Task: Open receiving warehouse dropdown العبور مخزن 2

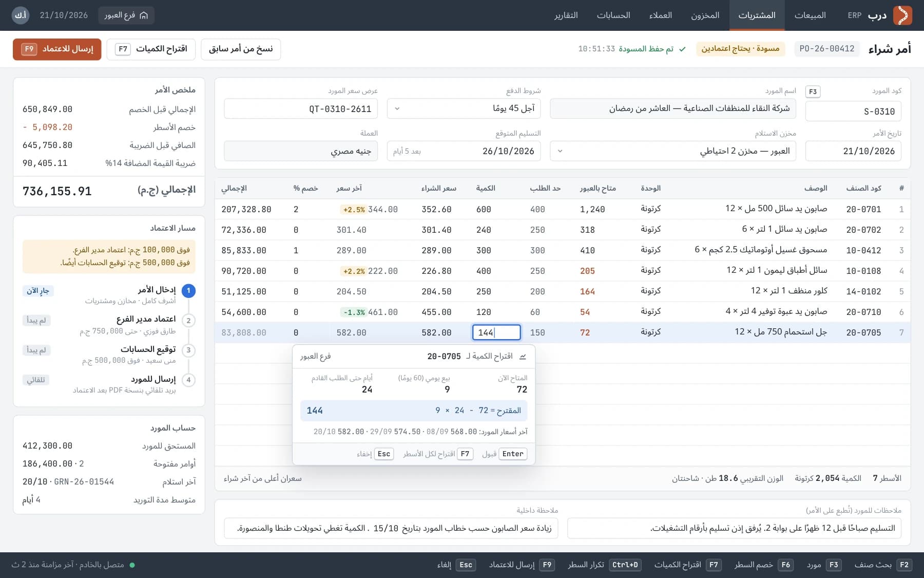Action: coord(672,151)
